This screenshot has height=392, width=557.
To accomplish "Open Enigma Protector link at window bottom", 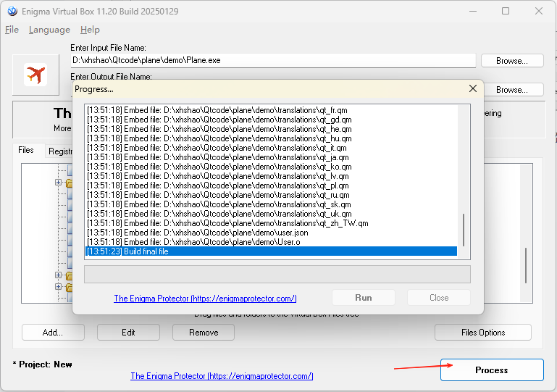I will pos(222,375).
